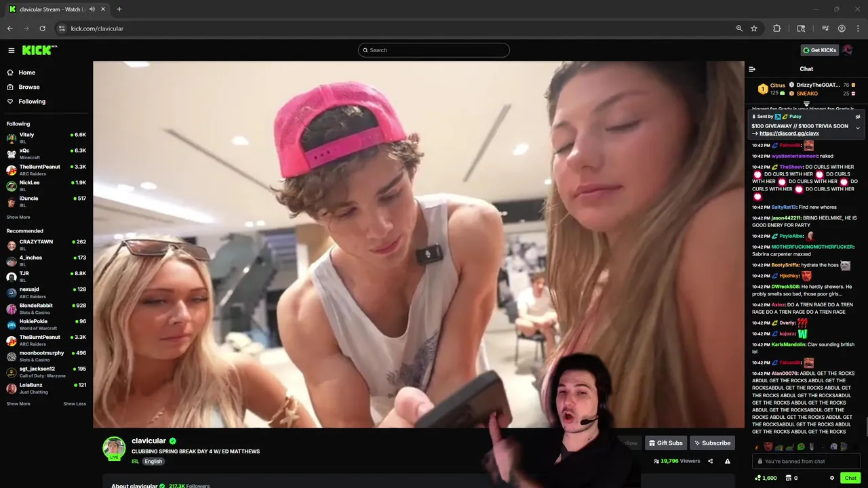Open Vitaly channel in Following
868x488 pixels.
(x=46, y=138)
